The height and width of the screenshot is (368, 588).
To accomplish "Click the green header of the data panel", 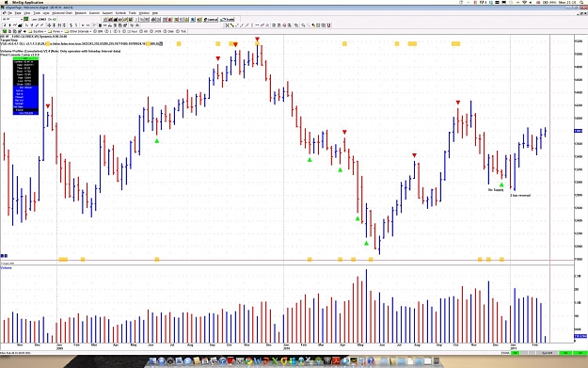I will click(x=25, y=58).
